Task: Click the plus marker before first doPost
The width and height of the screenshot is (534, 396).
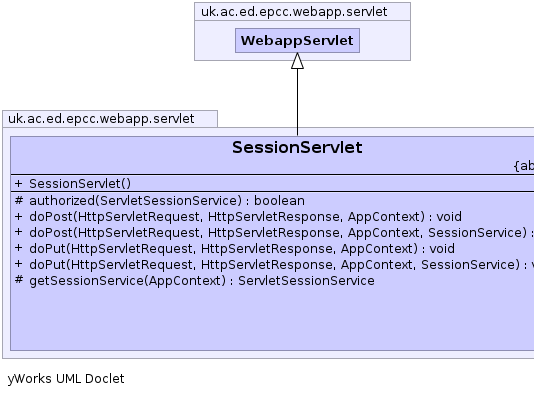Action: click(18, 217)
